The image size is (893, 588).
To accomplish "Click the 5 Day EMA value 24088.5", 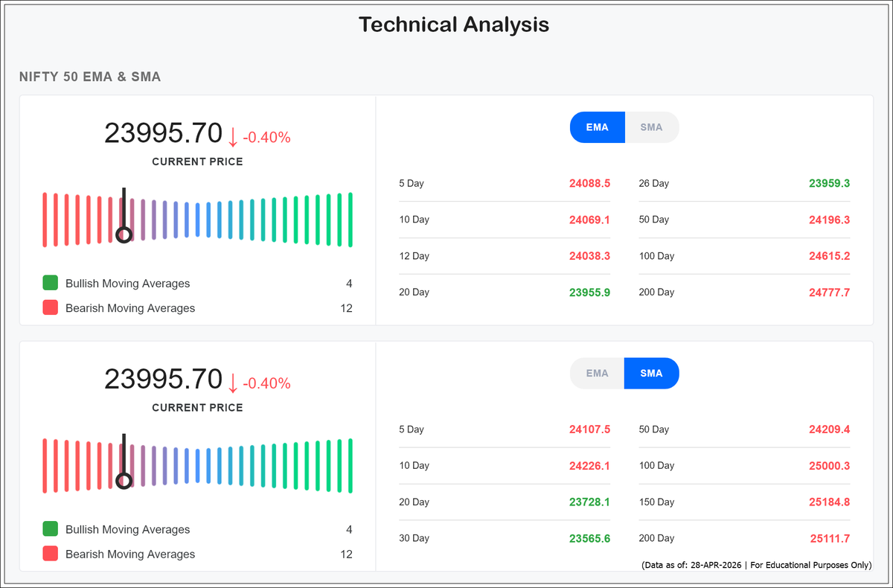I will tap(589, 183).
